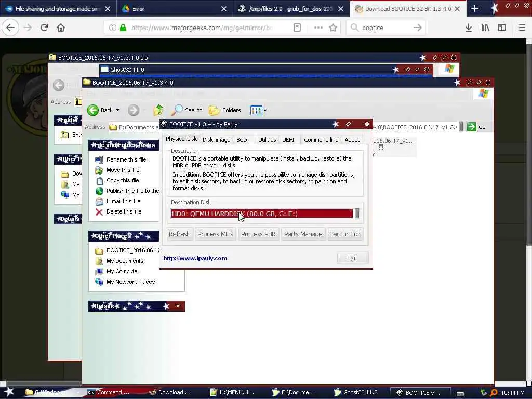Open BOOTICE_2016.06.17 folder in Other Places

[127, 251]
